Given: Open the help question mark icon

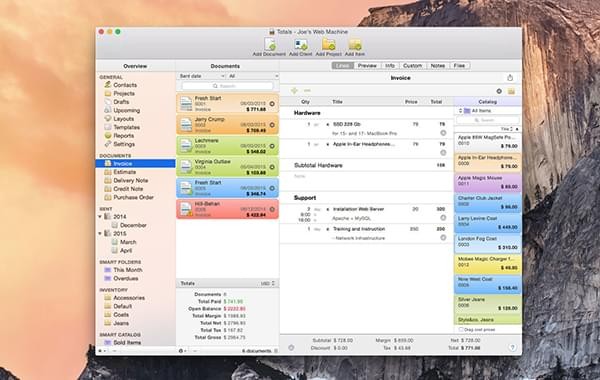Looking at the screenshot, I should [x=513, y=347].
